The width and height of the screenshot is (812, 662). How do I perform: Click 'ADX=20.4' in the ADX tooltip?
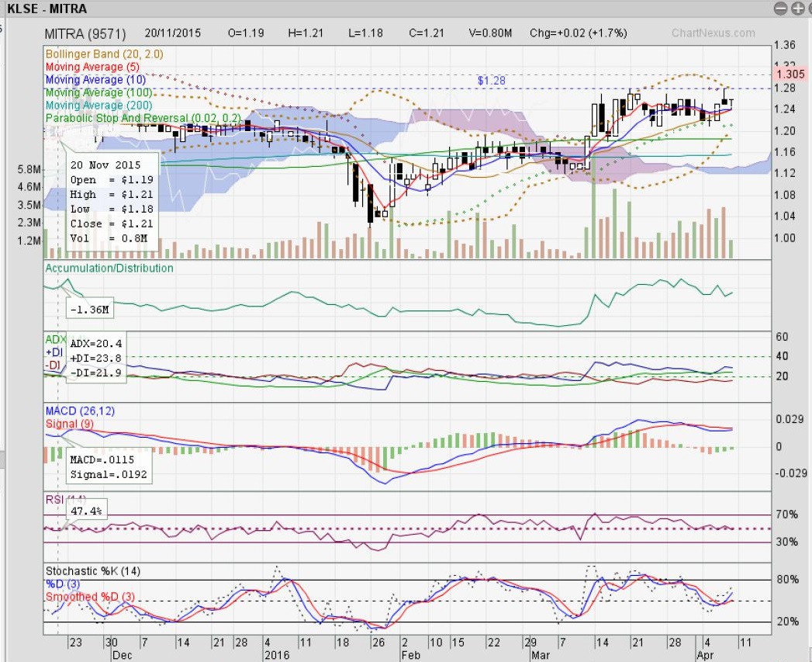click(x=96, y=343)
